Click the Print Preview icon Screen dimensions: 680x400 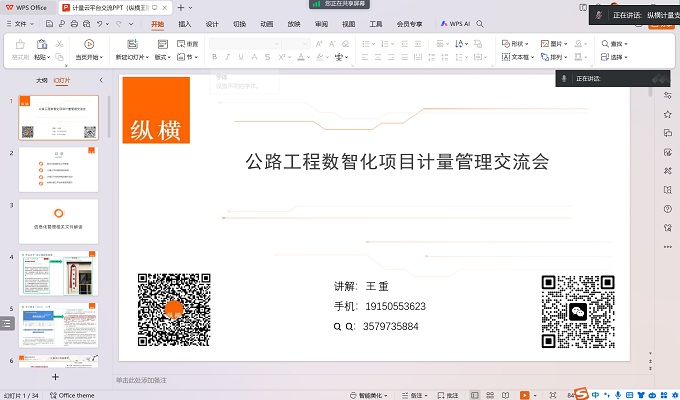click(x=87, y=24)
